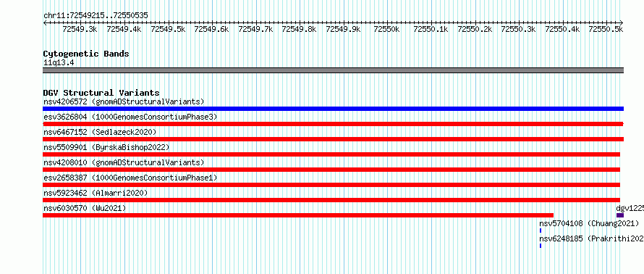This screenshot has width=644, height=274.
Task: Click ruler tick 72550.5k
Action: coord(606,29)
